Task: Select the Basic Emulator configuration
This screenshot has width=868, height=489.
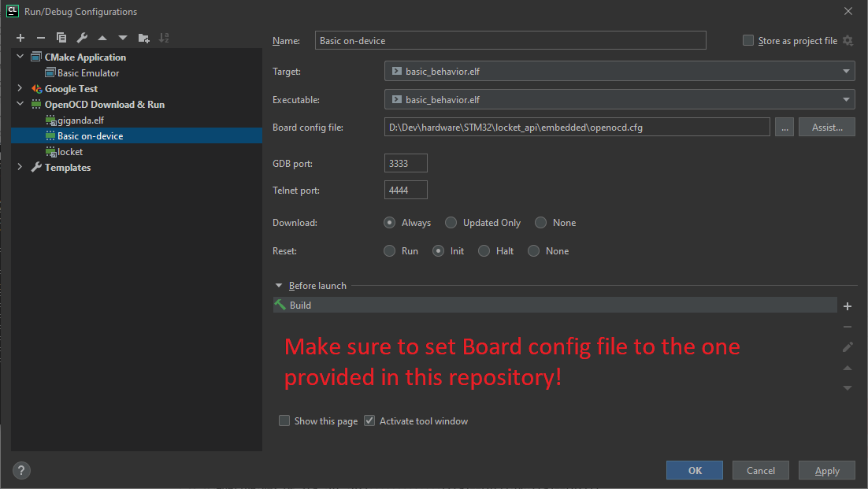Action: point(88,73)
